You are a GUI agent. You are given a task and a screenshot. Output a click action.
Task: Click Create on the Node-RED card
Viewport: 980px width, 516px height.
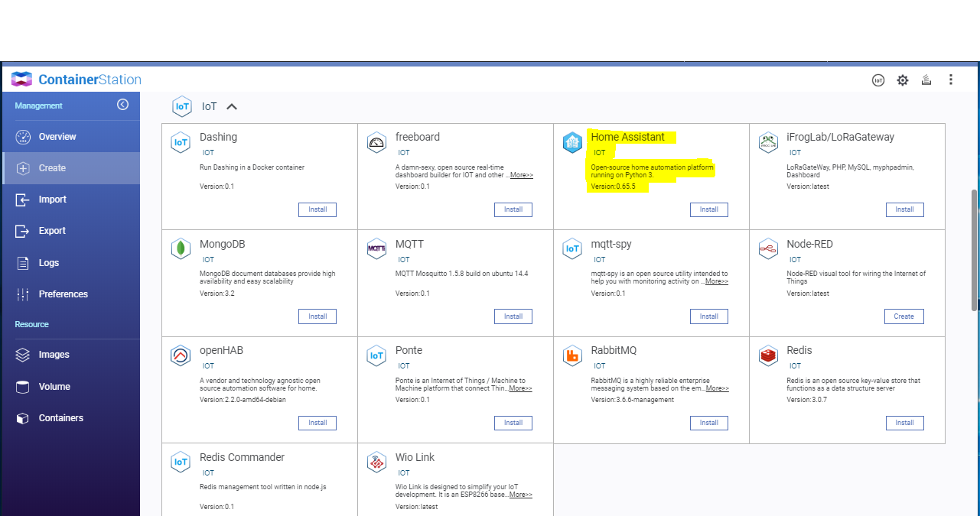click(904, 316)
